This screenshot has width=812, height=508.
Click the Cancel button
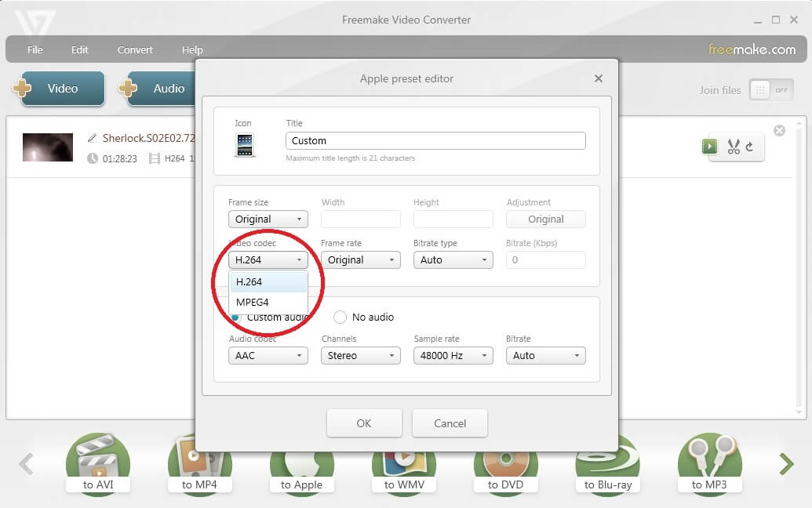pos(450,423)
